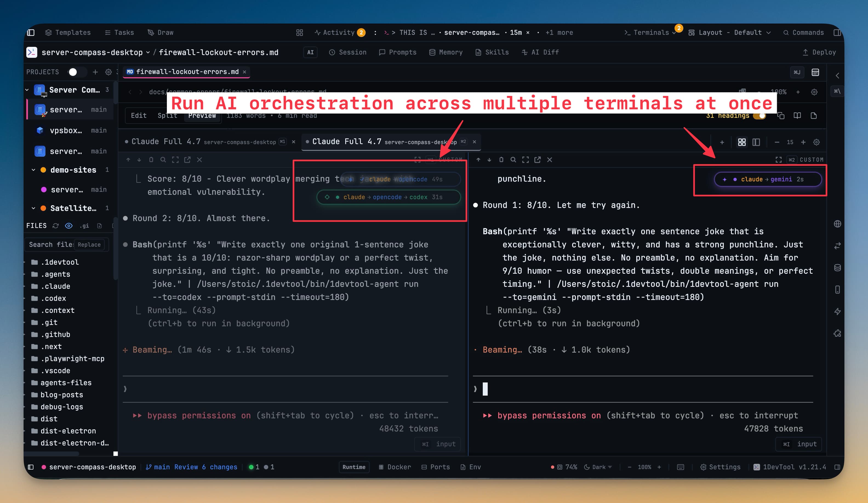Screen dimensions: 868x503
Task: Open the Layout - Default dropdown
Action: [730, 32]
